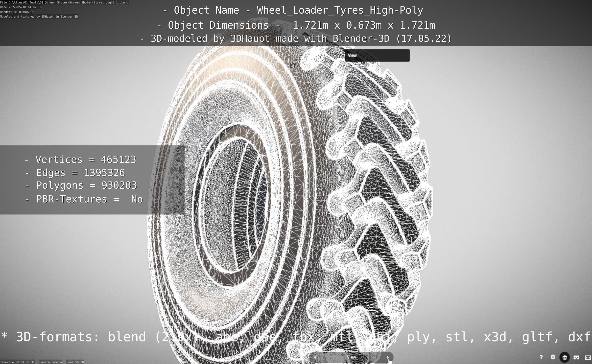Viewport: 592px width, 364px height.
Task: Click the Lens 50.00 label
Action: (x=75, y=362)
